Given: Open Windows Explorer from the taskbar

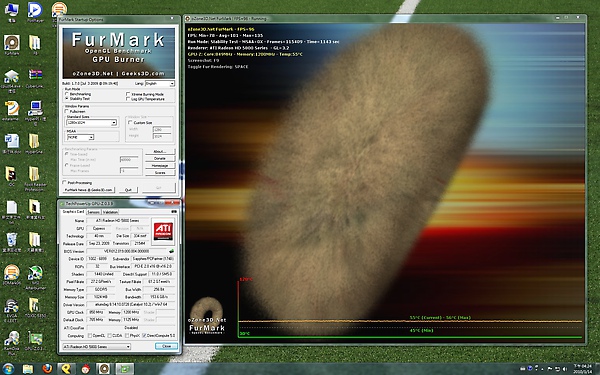Looking at the screenshot, I should 28,369.
